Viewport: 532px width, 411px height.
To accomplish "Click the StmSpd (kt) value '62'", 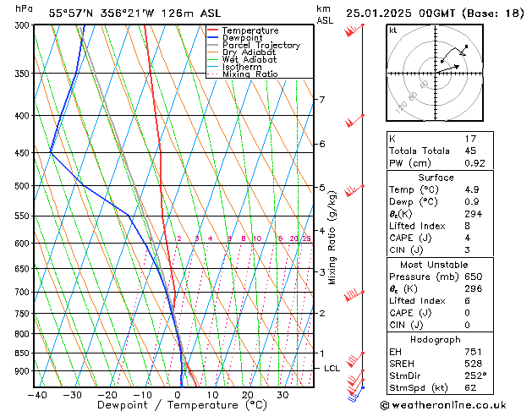I will click(470, 387).
